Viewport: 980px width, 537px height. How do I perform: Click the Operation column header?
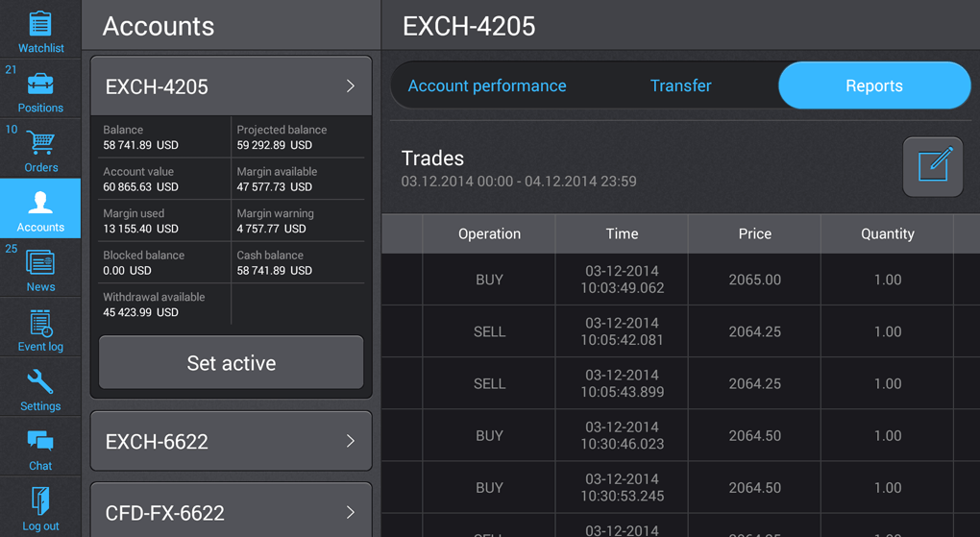489,233
